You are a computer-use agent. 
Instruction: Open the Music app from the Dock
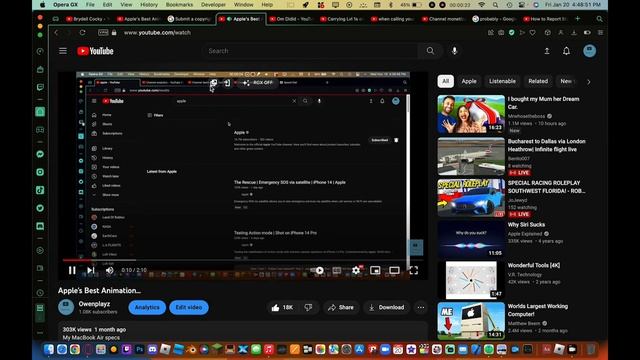(269, 349)
